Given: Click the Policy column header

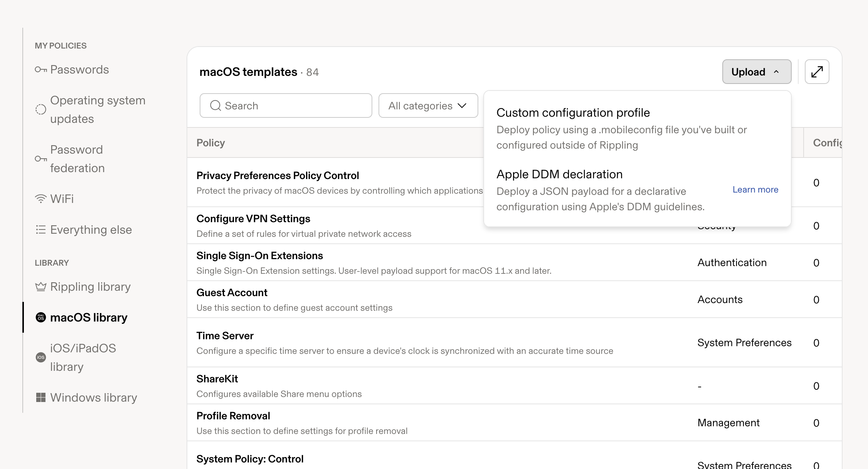Looking at the screenshot, I should (x=210, y=143).
